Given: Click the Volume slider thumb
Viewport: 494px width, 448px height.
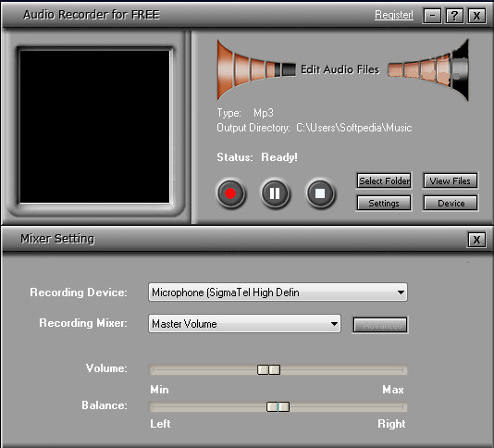Looking at the screenshot, I should tap(268, 369).
